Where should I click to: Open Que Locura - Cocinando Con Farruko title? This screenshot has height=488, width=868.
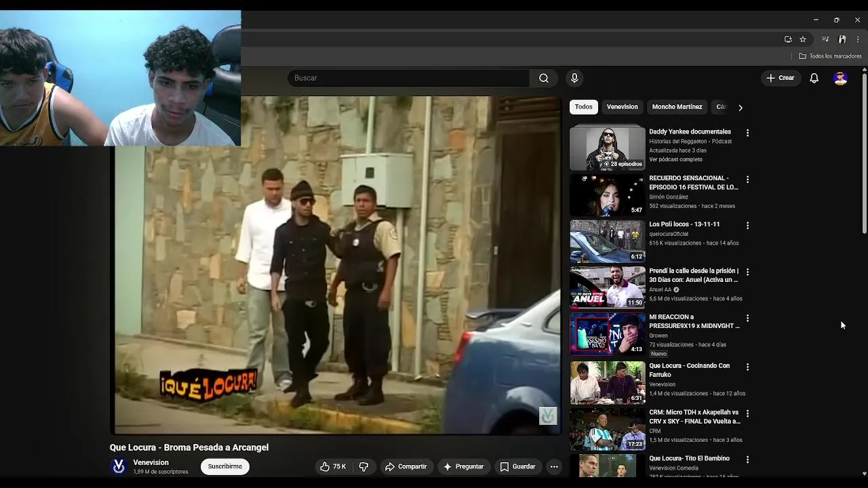[689, 370]
